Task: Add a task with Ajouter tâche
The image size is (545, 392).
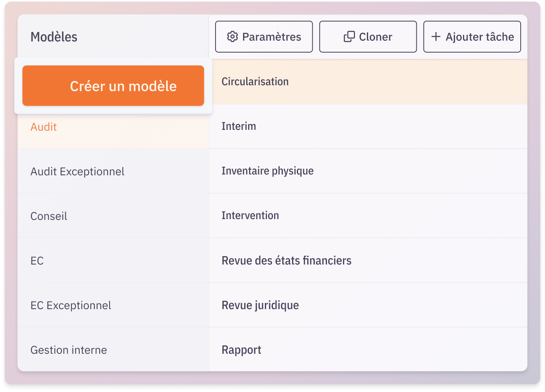Action: [x=472, y=37]
